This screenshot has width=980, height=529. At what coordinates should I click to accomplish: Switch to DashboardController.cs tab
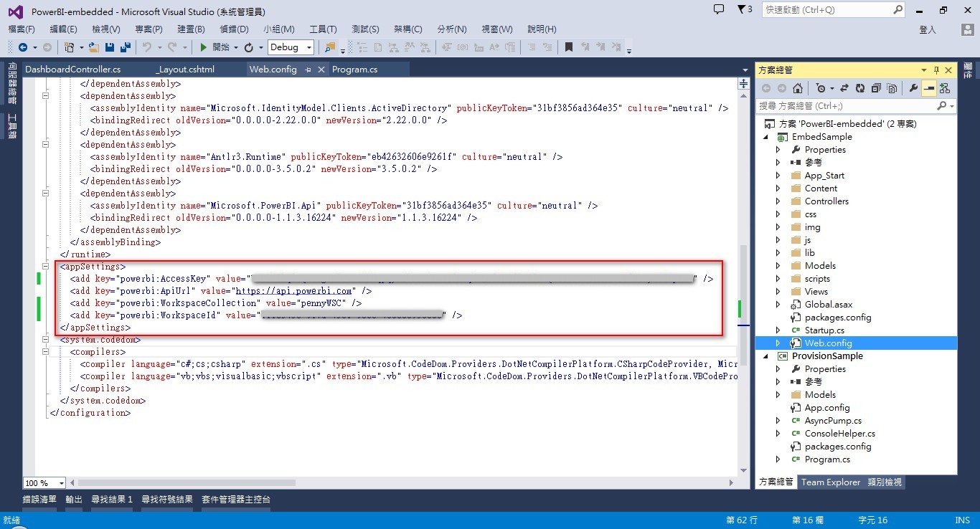coord(72,70)
